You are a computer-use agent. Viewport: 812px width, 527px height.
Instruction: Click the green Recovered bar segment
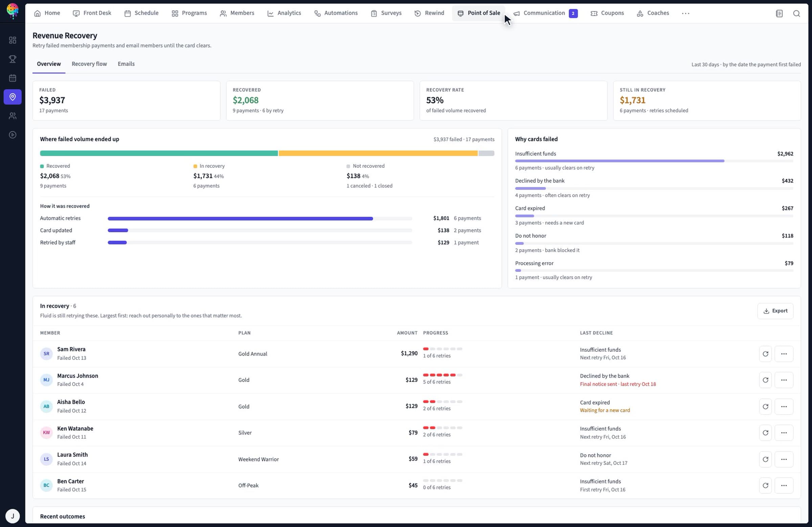pyautogui.click(x=159, y=153)
